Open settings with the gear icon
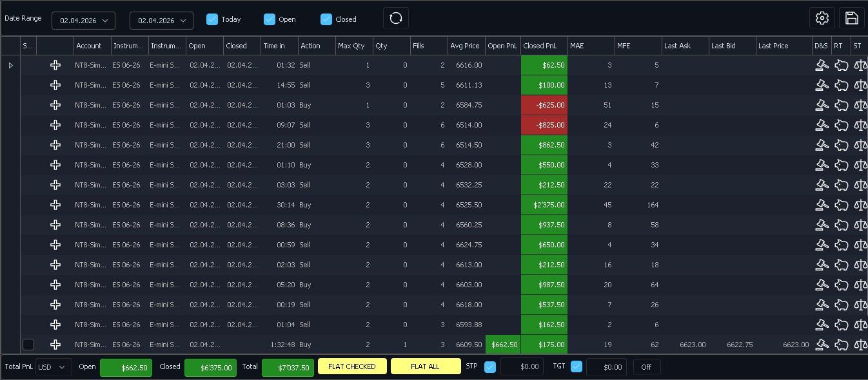 tap(822, 18)
